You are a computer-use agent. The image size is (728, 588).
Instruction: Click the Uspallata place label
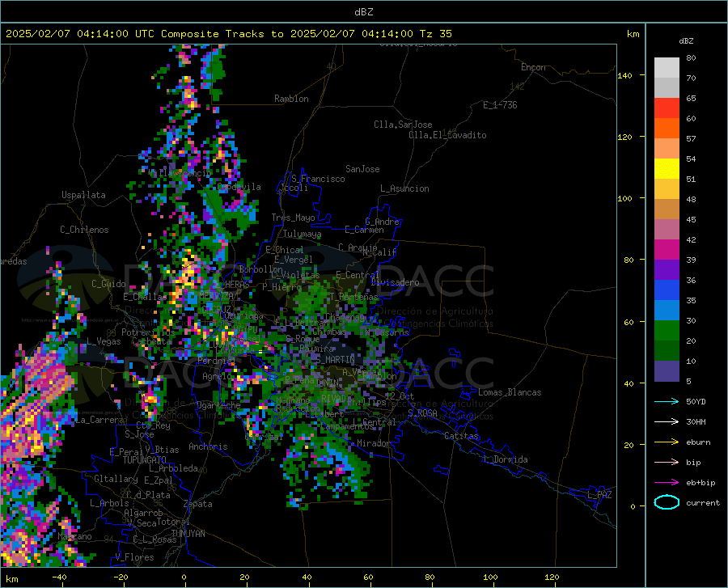pos(83,195)
